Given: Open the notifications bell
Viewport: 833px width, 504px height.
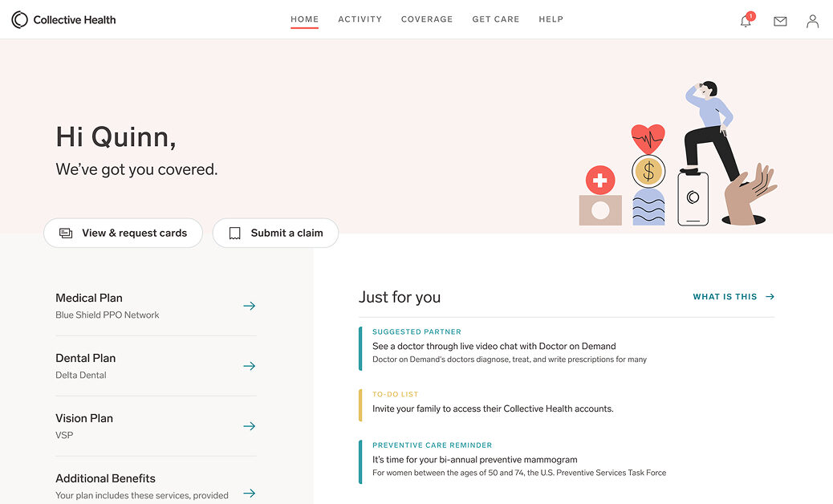Looking at the screenshot, I should (746, 22).
